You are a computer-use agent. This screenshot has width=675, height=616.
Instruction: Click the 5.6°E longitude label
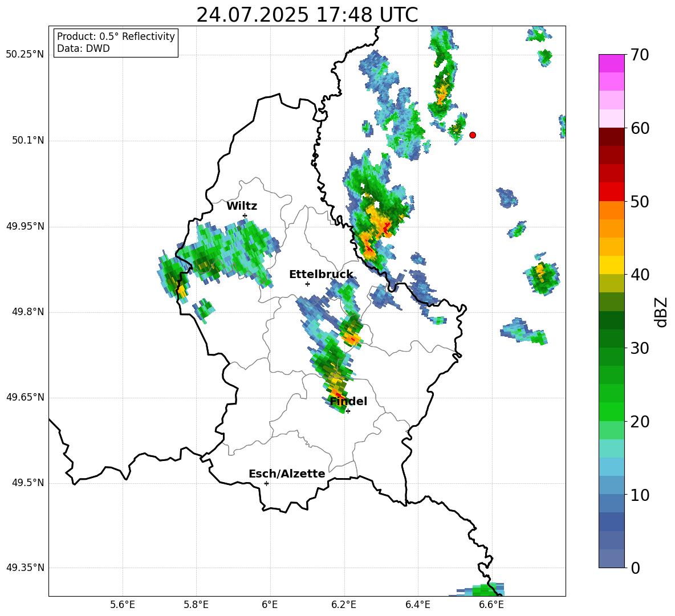coord(123,605)
